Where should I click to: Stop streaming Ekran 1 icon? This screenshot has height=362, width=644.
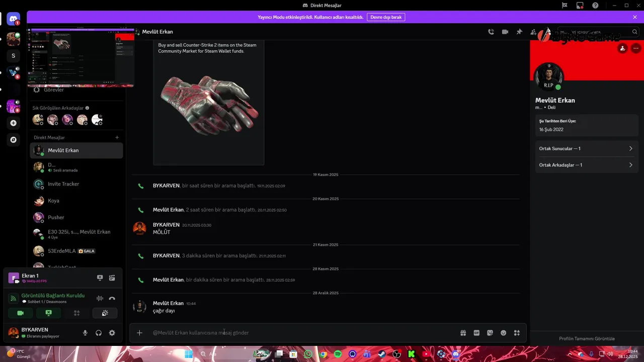point(100,278)
